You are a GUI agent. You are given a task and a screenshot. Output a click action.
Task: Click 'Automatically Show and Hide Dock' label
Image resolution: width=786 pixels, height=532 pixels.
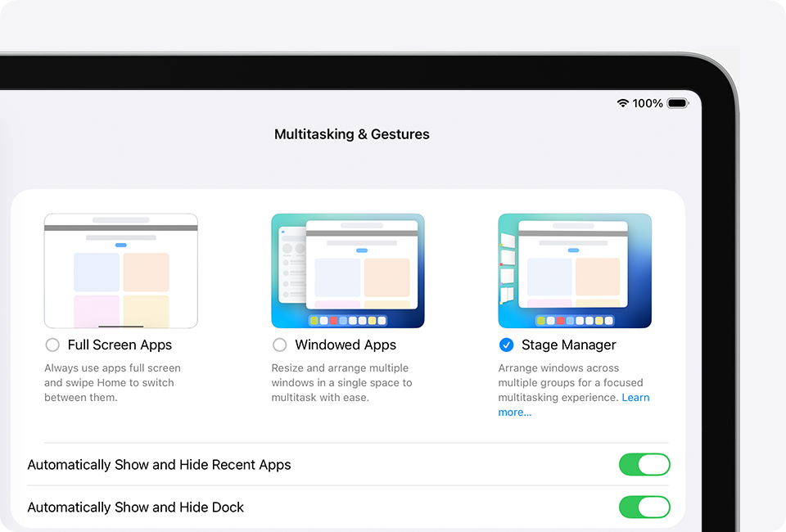[135, 507]
